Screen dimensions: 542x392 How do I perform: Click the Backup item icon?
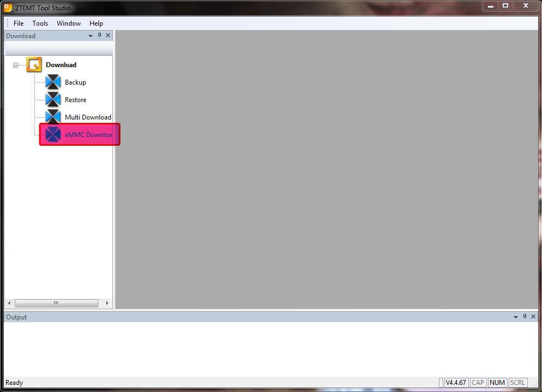(x=53, y=82)
